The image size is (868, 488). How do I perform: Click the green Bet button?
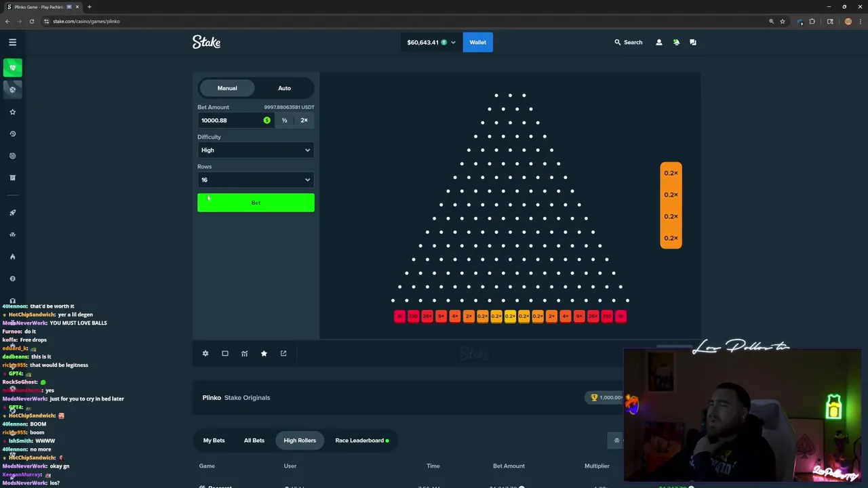[256, 203]
